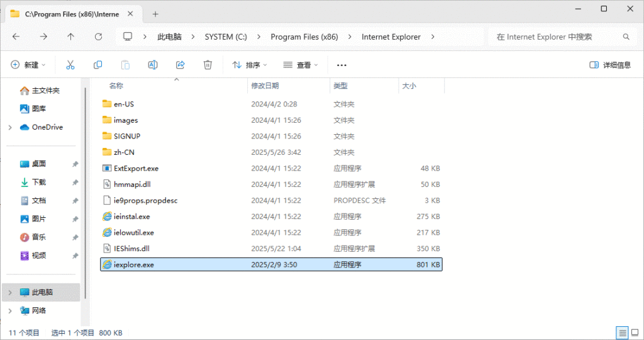Click chevron after 此电脑 in breadcrumb
This screenshot has width=644, height=340.
(x=193, y=37)
